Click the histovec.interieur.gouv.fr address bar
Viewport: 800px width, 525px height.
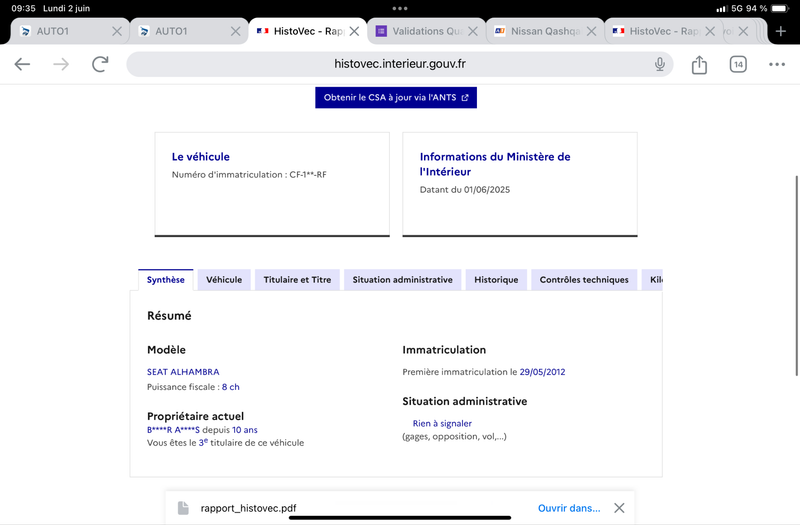coord(399,64)
